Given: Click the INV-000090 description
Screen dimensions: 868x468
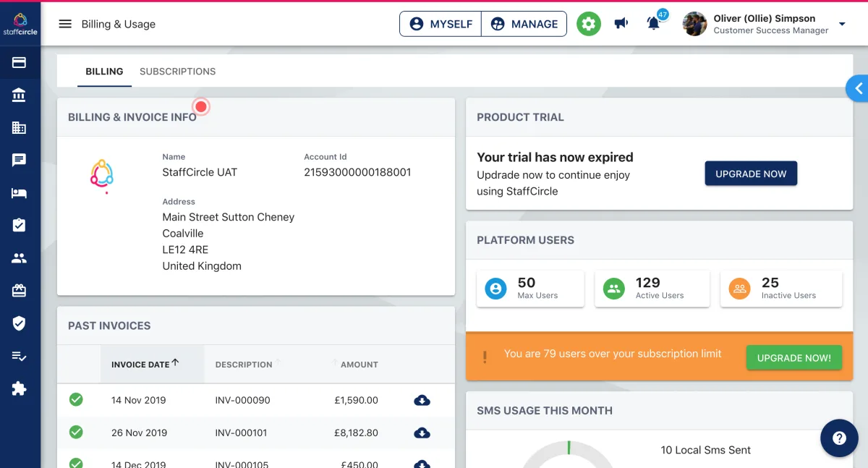Looking at the screenshot, I should (x=242, y=400).
